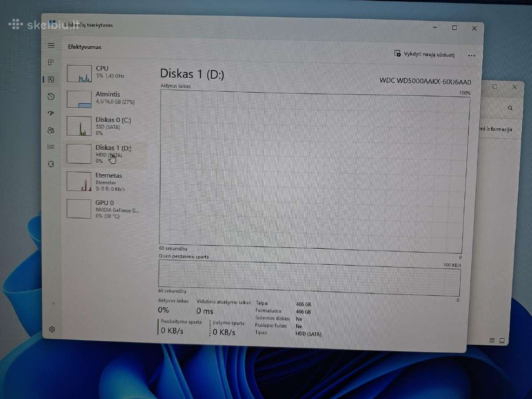Open the Details list icon
This screenshot has height=399, width=532.
(x=51, y=147)
